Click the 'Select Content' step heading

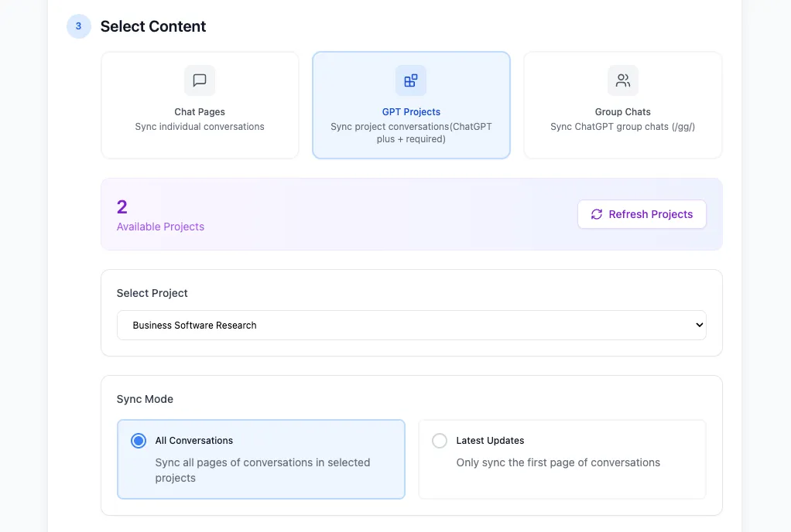[153, 26]
